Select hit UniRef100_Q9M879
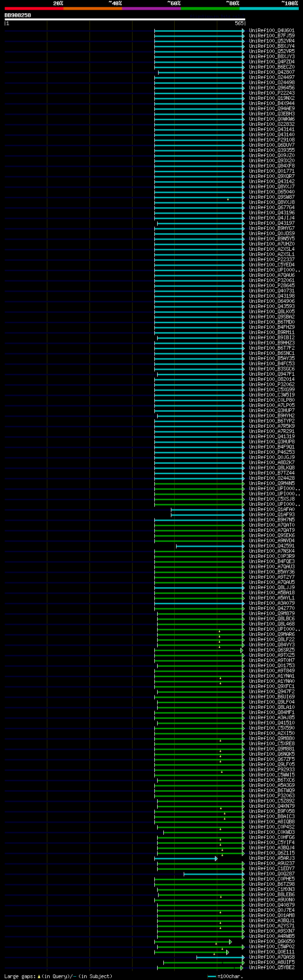 272,613
